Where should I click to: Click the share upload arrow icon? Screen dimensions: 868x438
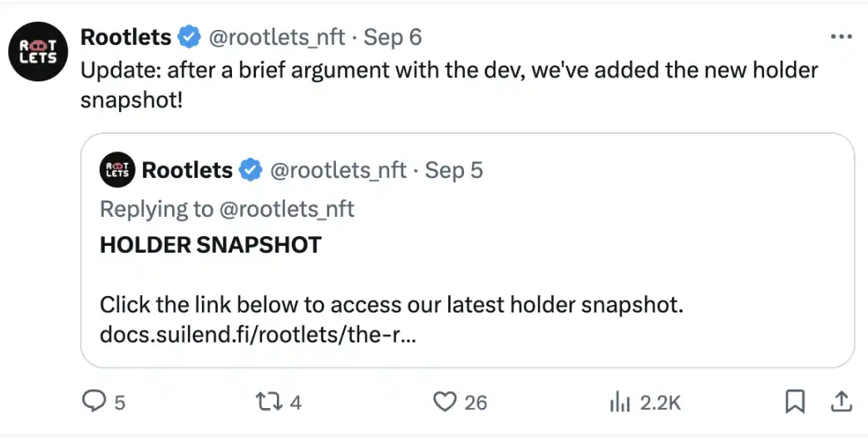click(x=841, y=402)
